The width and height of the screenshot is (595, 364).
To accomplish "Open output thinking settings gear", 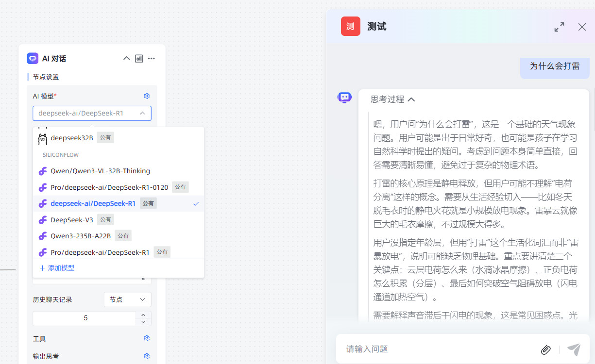I will click(x=147, y=356).
